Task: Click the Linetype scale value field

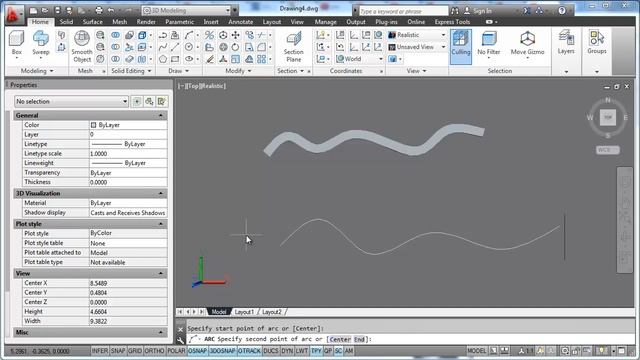Action: (x=128, y=153)
